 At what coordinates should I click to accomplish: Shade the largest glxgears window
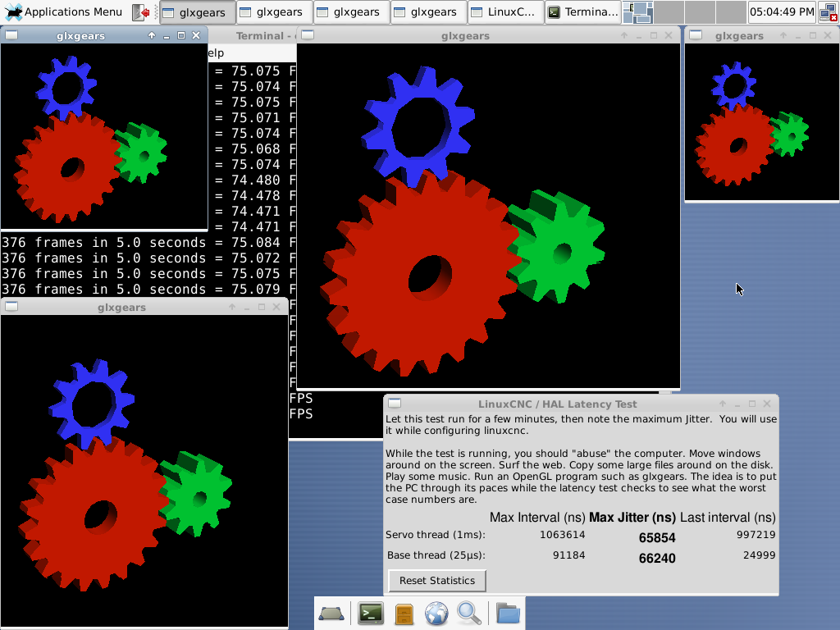pos(624,35)
